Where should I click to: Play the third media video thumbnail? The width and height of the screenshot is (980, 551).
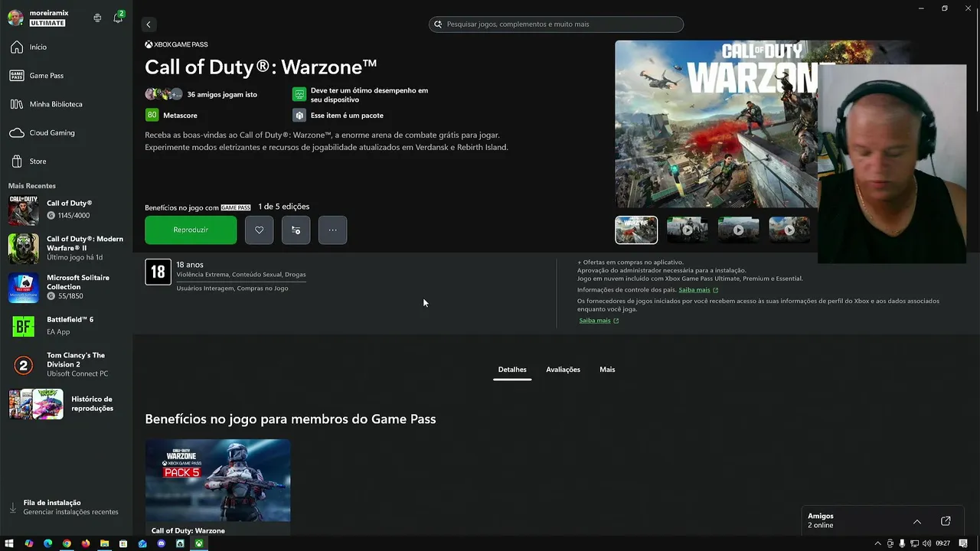click(739, 230)
